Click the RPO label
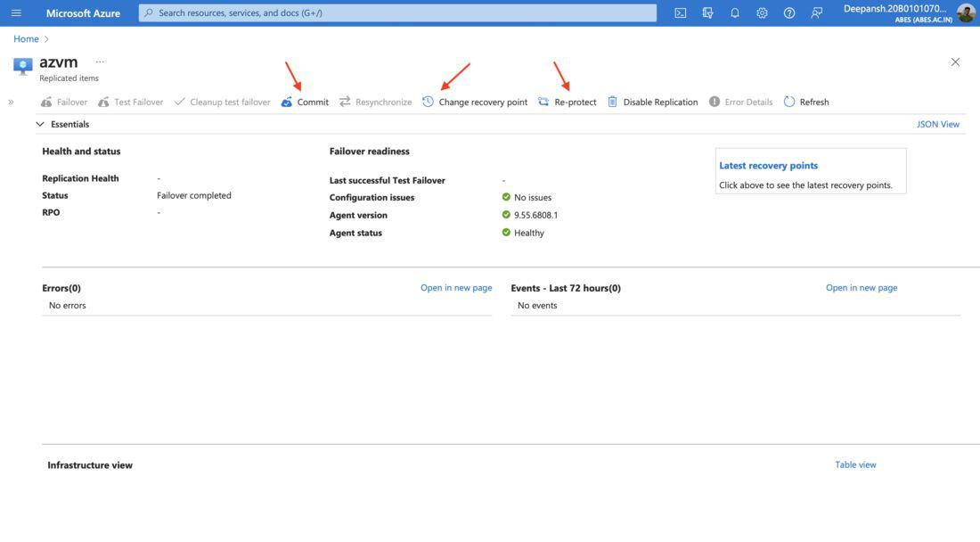Viewport: 980px width, 542px height. (52, 212)
